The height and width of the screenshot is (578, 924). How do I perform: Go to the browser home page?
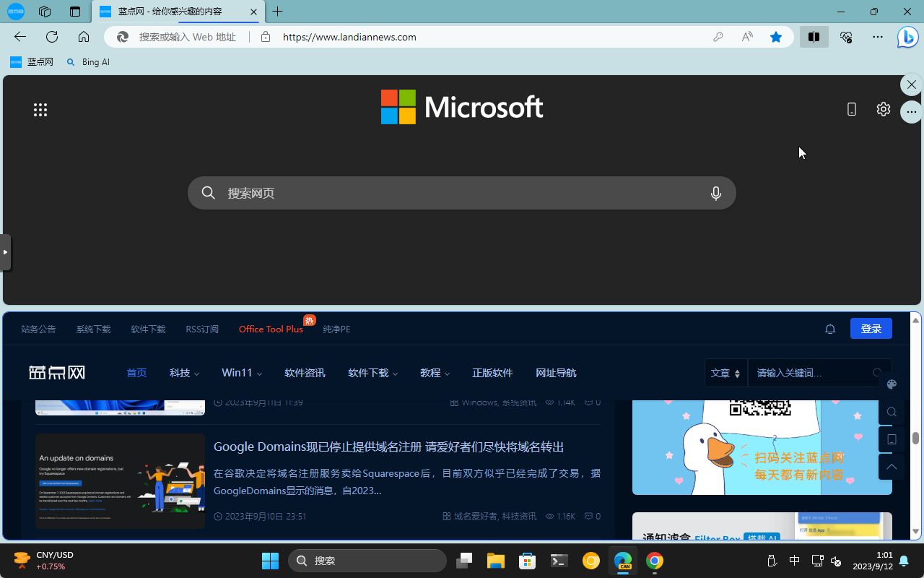click(x=84, y=37)
